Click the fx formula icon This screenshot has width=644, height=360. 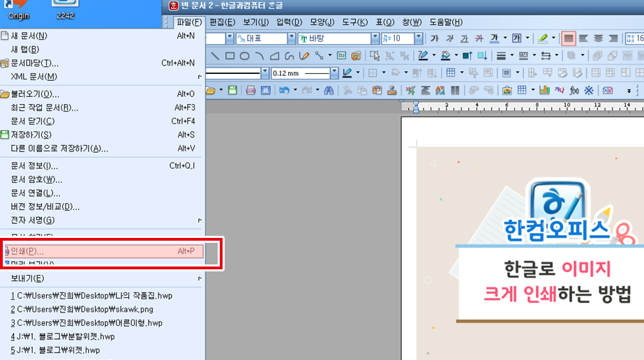coord(574,90)
